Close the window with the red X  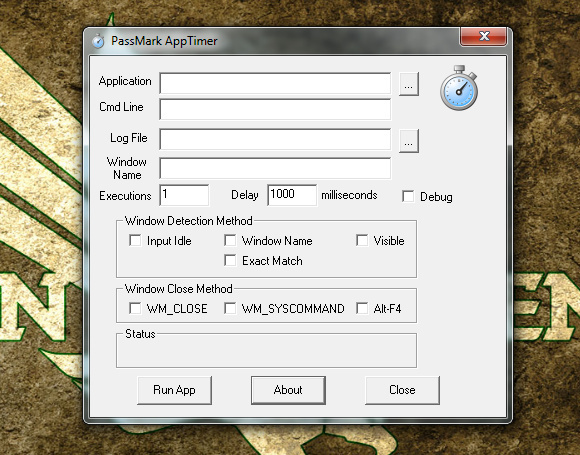[x=483, y=36]
